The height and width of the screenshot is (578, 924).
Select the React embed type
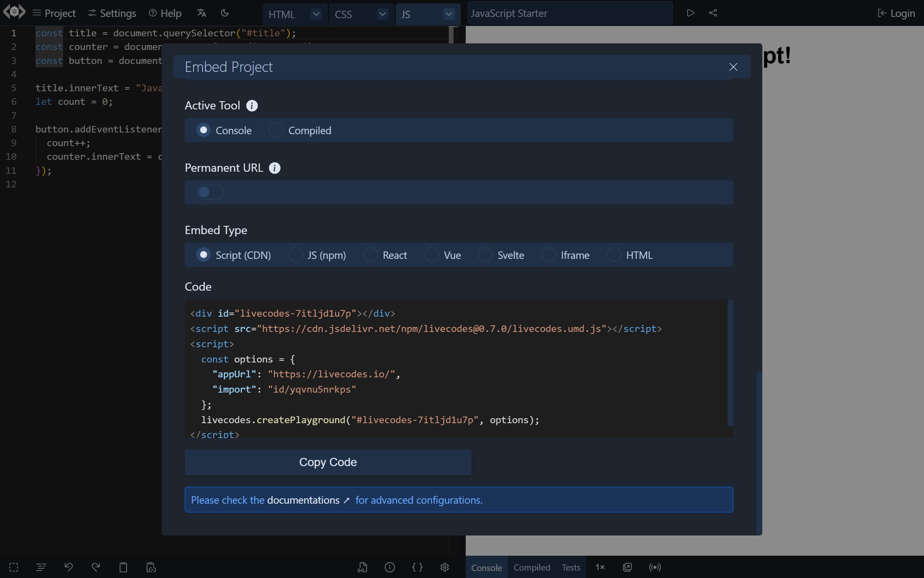370,255
